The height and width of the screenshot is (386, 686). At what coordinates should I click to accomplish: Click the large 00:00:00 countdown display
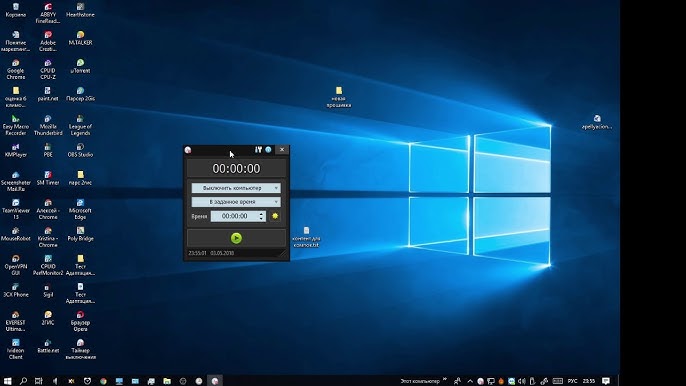(x=236, y=168)
